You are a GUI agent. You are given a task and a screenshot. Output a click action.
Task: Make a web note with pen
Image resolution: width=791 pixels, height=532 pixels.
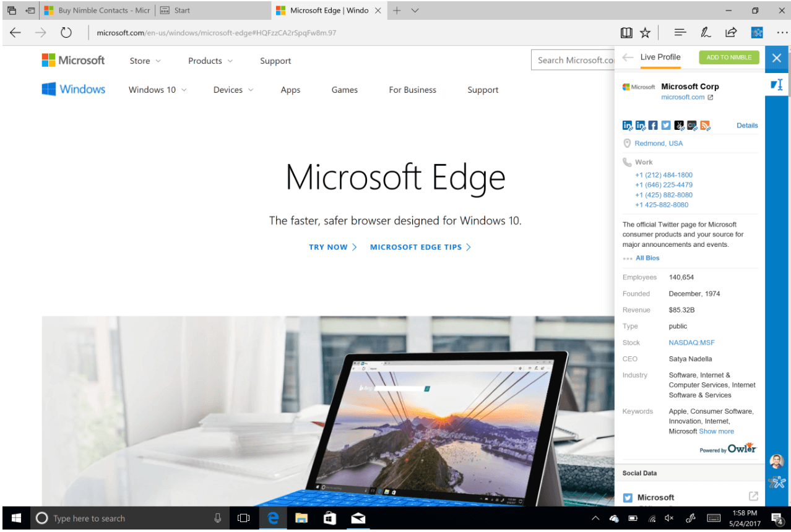click(705, 33)
